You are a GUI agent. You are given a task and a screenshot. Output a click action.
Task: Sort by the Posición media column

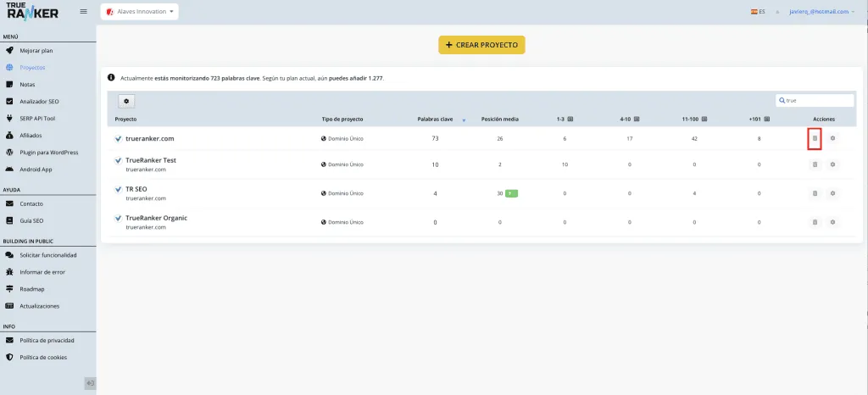tap(500, 119)
